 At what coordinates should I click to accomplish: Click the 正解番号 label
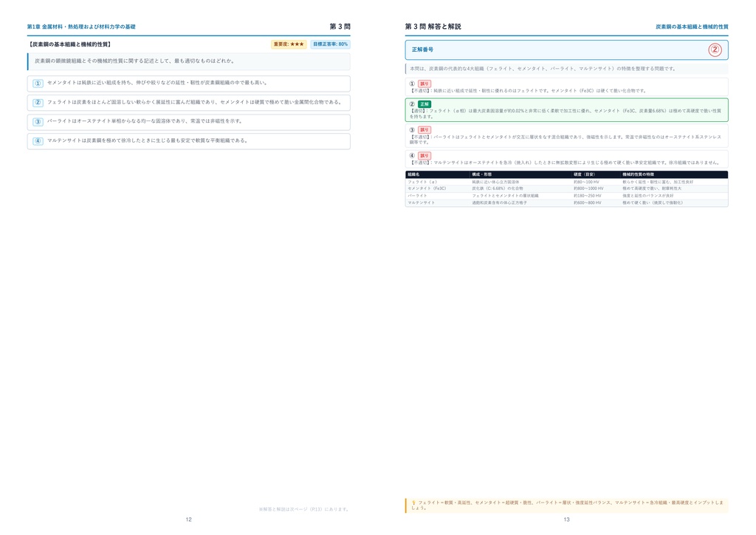422,50
